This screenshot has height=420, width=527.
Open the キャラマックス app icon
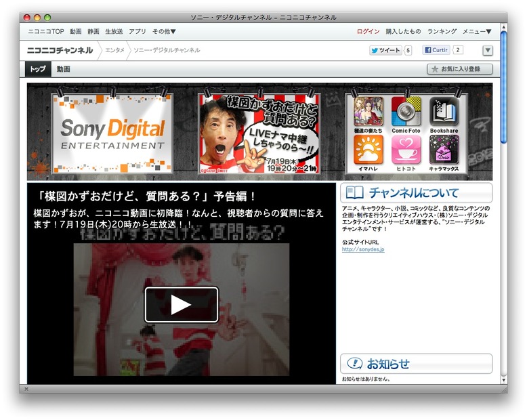click(444, 150)
